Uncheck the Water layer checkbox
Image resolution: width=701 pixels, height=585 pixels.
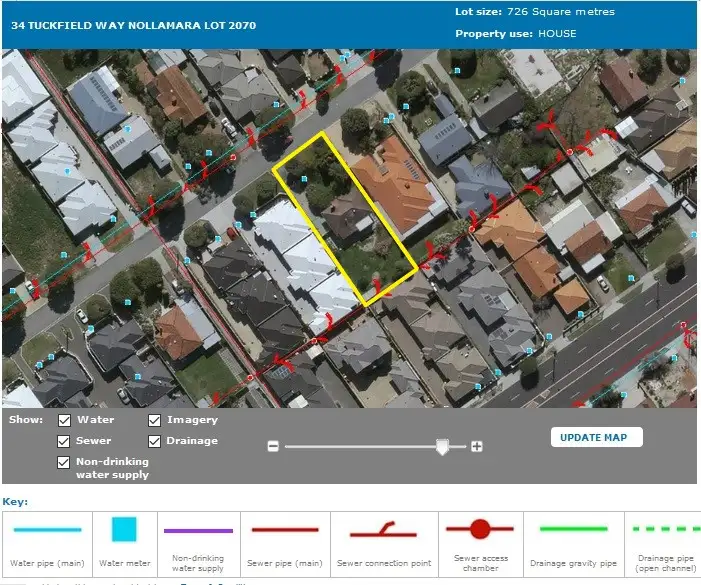point(65,421)
